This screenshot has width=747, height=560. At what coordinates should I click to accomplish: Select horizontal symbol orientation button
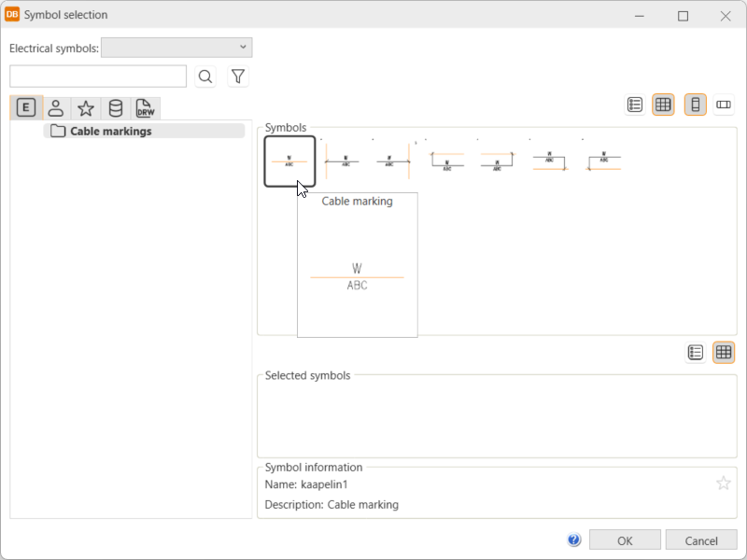pyautogui.click(x=724, y=105)
